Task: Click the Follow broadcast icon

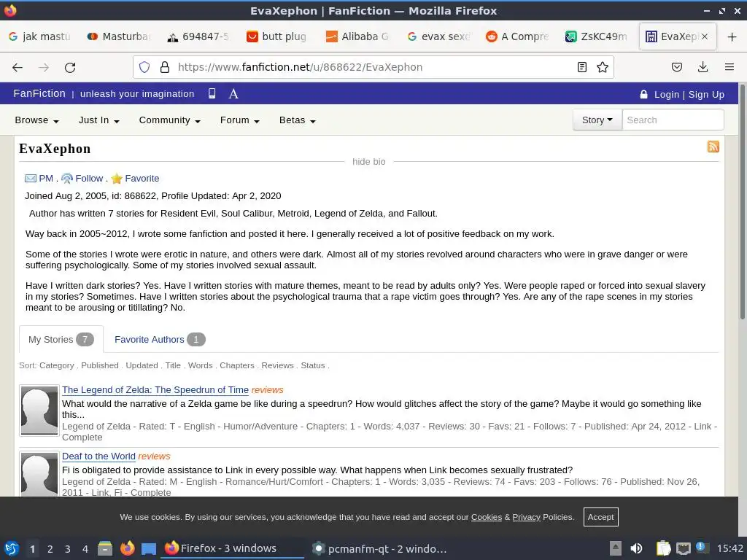Action: point(67,179)
